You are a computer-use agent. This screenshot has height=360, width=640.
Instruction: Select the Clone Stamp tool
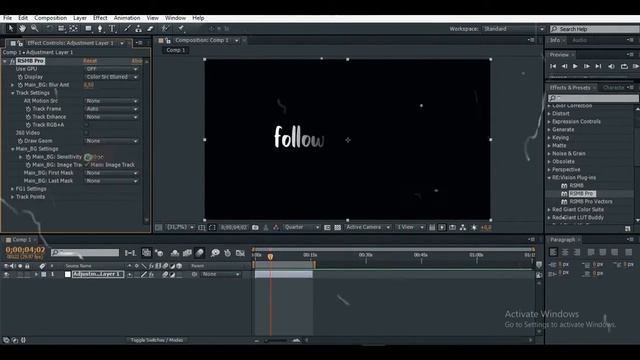coord(138,29)
